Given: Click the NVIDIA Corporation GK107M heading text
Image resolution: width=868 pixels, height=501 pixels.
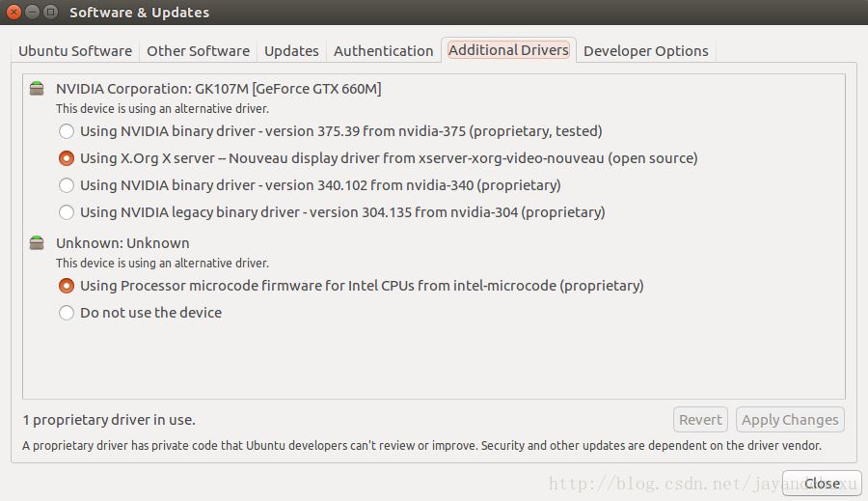Looking at the screenshot, I should [219, 89].
